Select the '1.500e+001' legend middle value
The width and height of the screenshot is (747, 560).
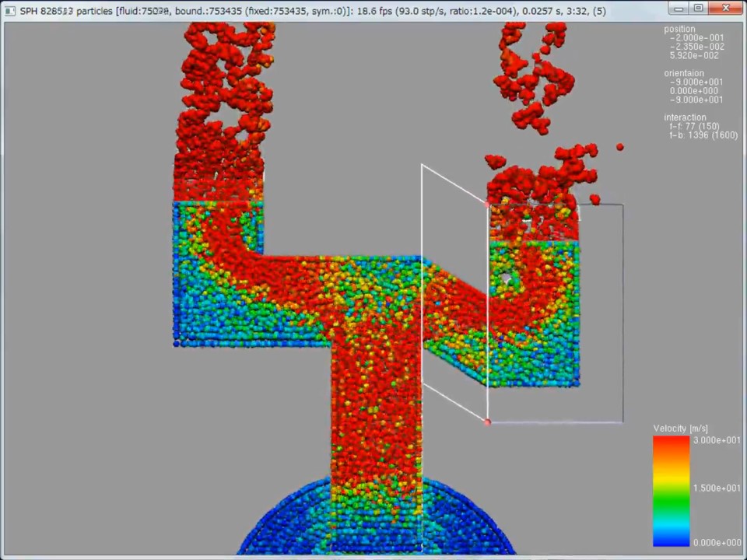pos(717,488)
